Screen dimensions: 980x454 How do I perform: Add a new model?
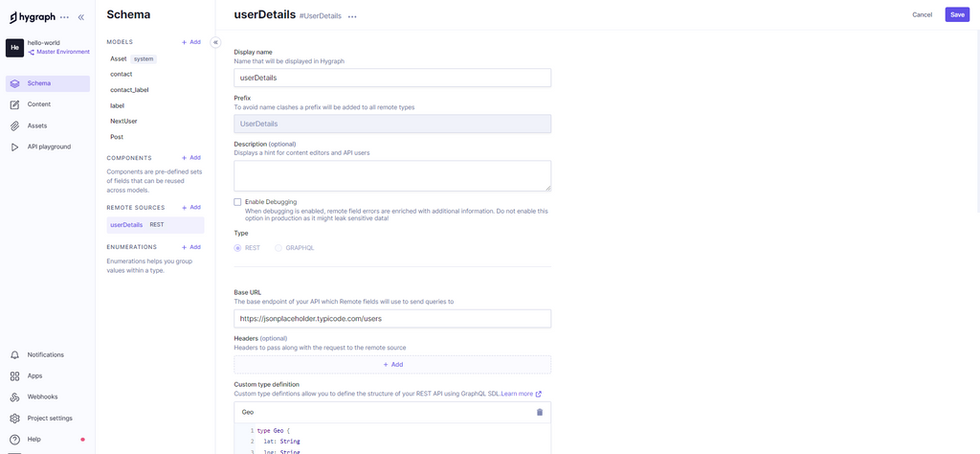191,42
